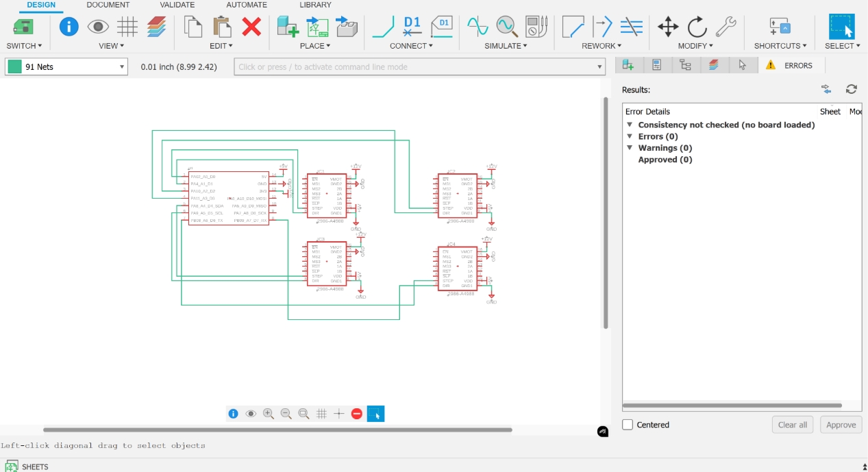868x472 pixels.
Task: Select the Miter tool in Rework
Action: 573,27
